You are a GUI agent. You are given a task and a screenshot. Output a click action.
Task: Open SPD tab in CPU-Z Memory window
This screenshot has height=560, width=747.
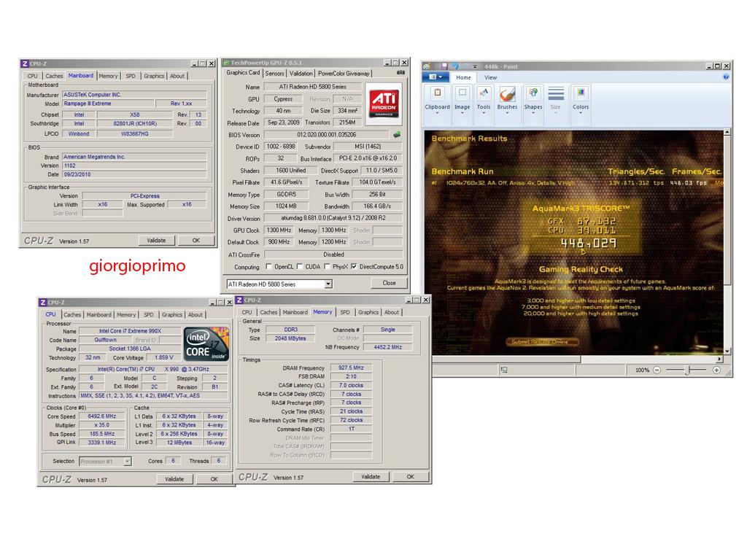[x=345, y=312]
